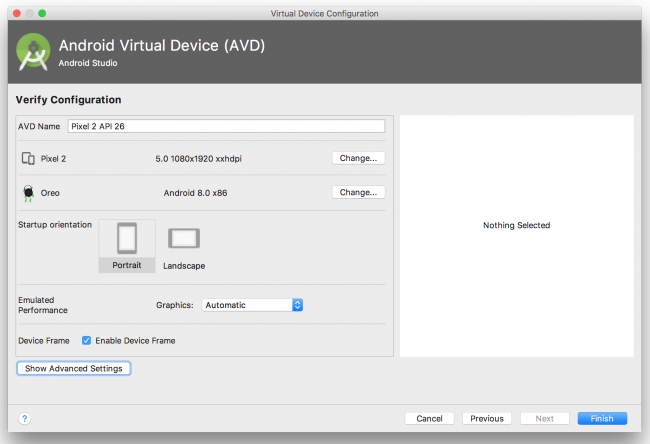Open the Graphics dropdown set to Automatic
Image resolution: width=650 pixels, height=444 pixels.
point(252,305)
